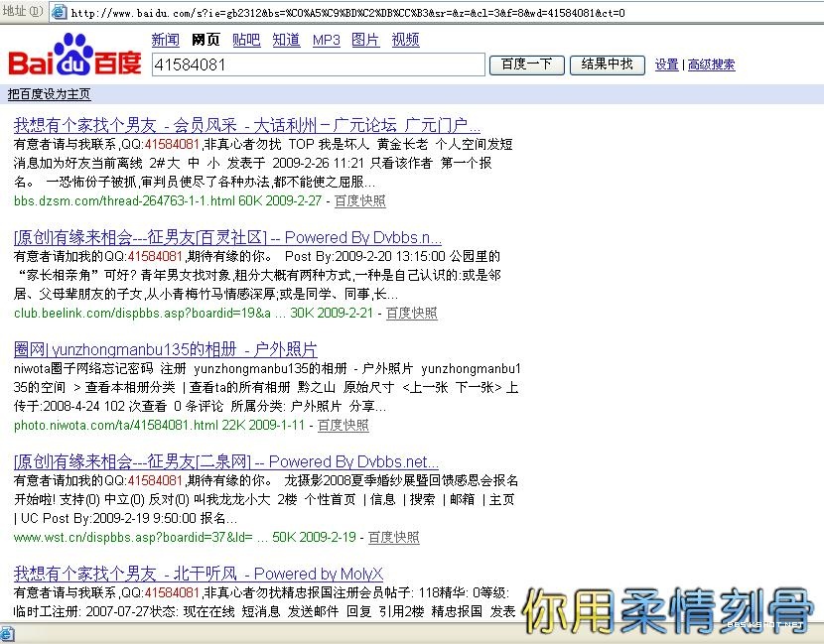View 百度快照 for the bbs.dzsm.com result

tap(359, 200)
